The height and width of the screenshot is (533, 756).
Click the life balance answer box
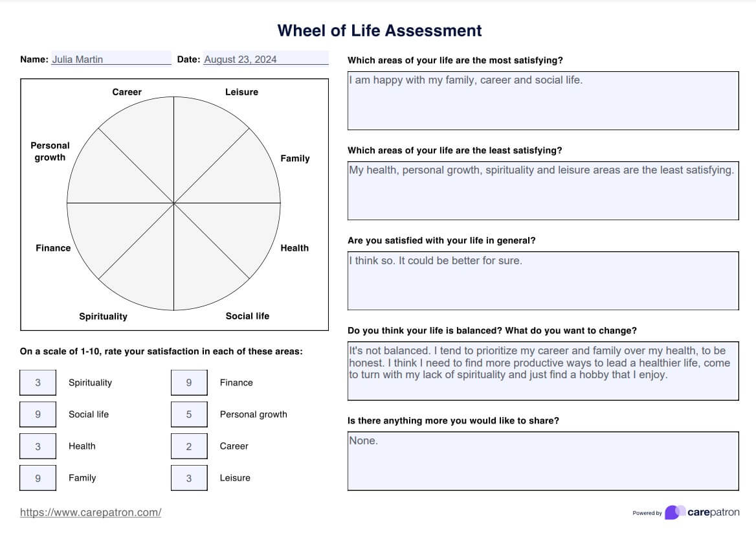(x=543, y=370)
